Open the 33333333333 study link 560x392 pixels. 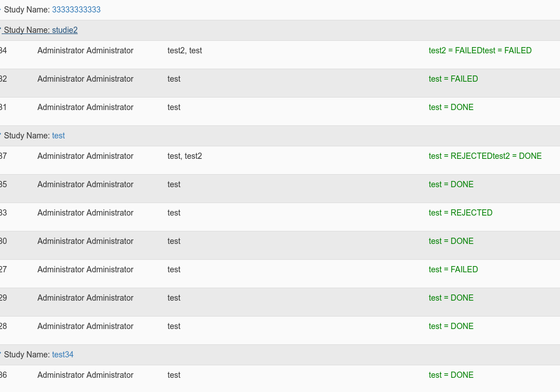[x=76, y=10]
